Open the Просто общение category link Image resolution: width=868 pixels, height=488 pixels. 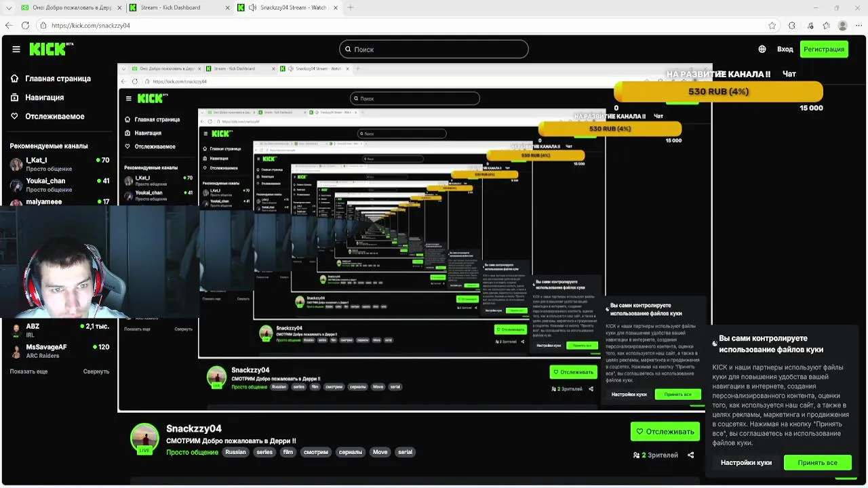(x=192, y=452)
